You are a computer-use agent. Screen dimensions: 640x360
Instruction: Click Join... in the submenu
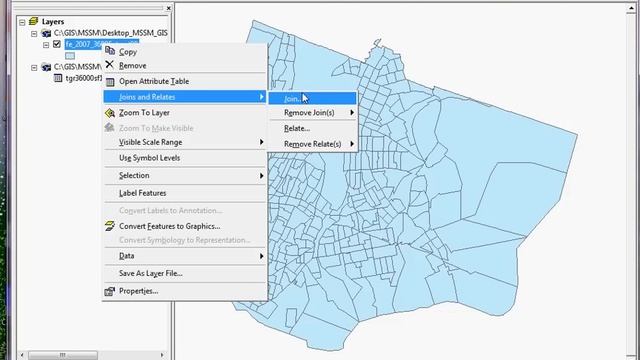click(312, 98)
